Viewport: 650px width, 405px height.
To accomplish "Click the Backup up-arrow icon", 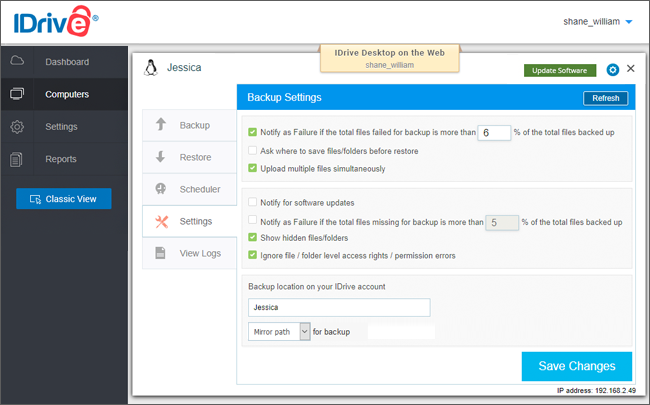I will tap(161, 124).
